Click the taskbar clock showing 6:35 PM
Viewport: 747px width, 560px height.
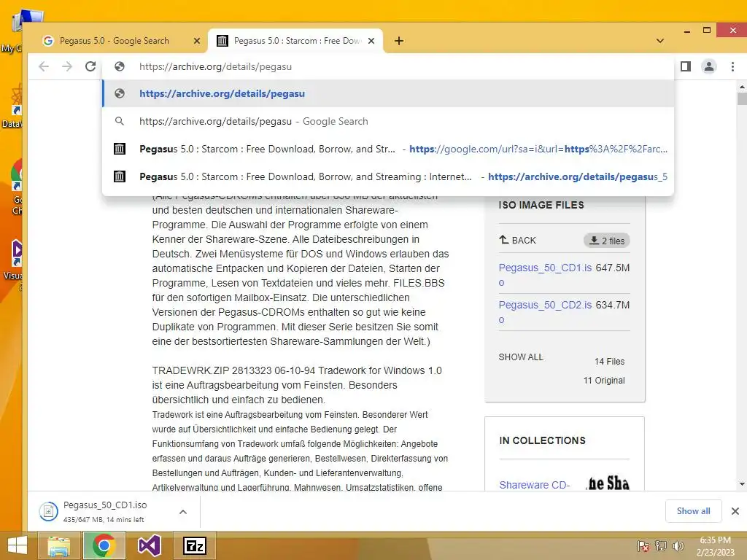[x=715, y=546]
